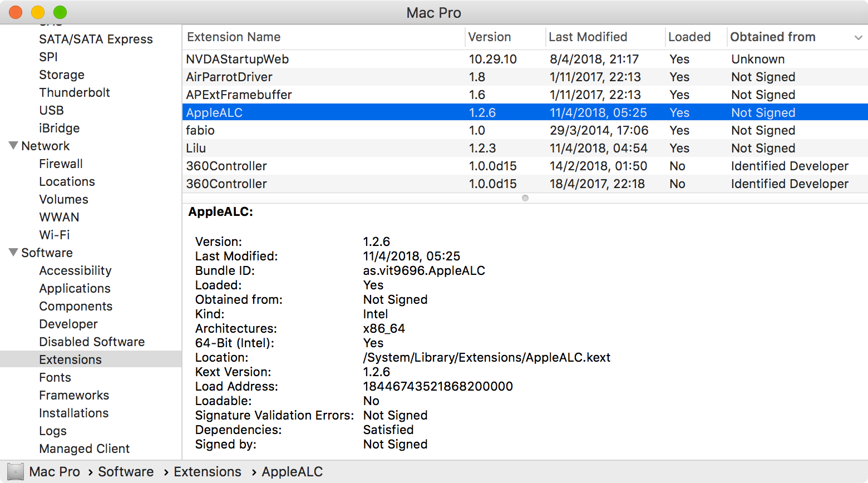Open Disabled Software in sidebar
This screenshot has height=483, width=868.
pos(92,342)
